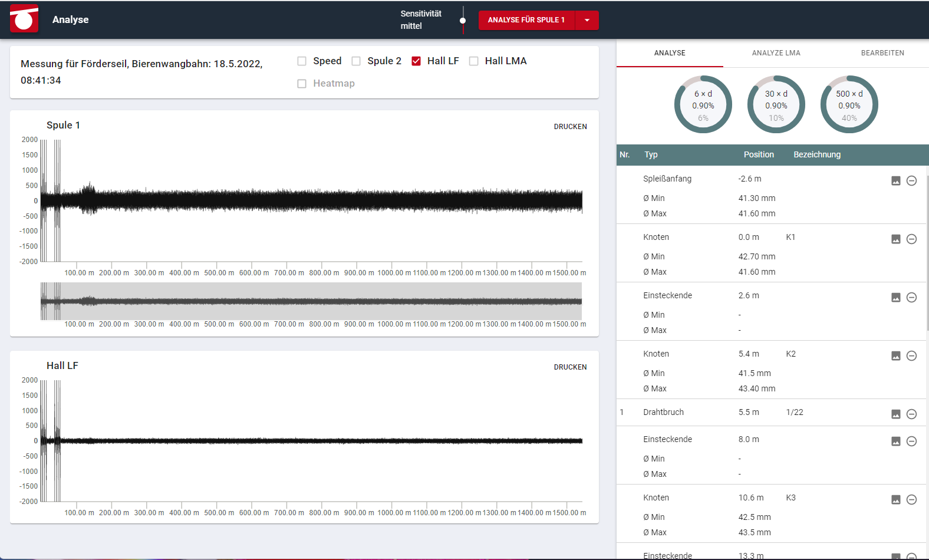Expand the analyse Spule dropdown arrow
929x560 pixels.
tap(587, 20)
